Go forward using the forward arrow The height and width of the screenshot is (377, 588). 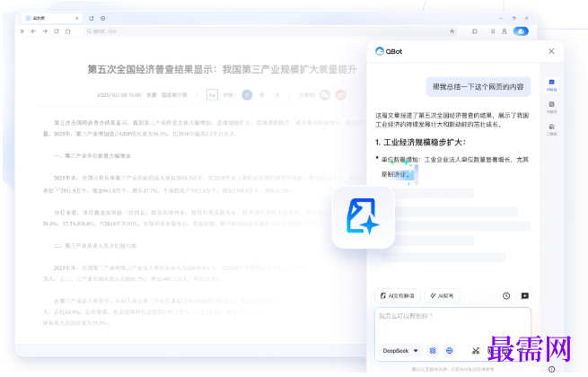45,31
